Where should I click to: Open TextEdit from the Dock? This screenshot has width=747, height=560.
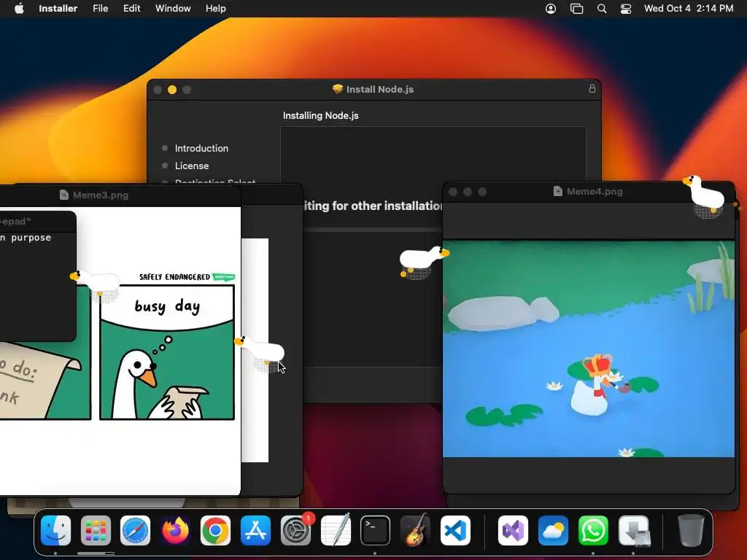tap(336, 531)
